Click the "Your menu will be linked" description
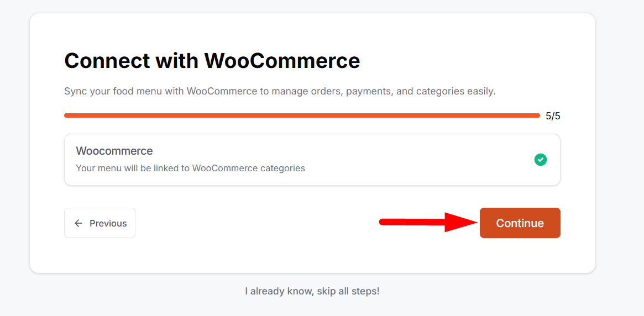This screenshot has height=316, width=644. point(190,168)
